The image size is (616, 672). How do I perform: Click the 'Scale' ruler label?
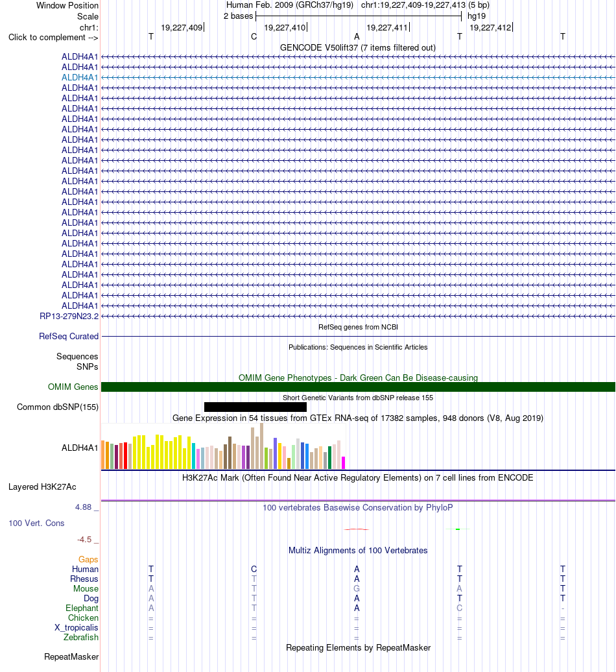[88, 16]
